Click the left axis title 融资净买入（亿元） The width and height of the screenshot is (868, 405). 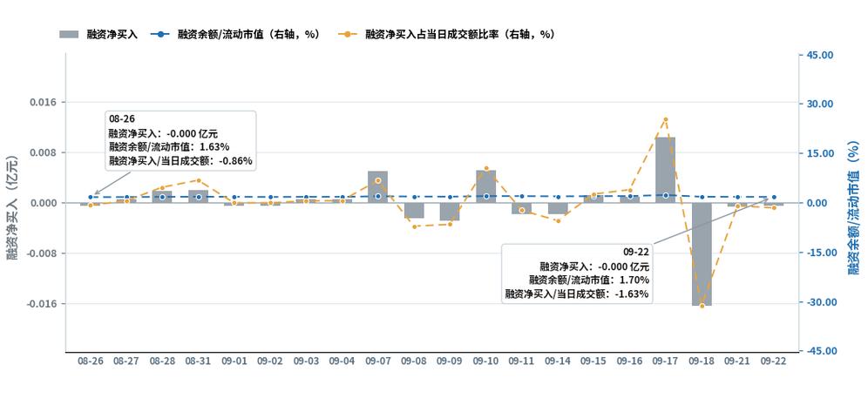pos(12,208)
